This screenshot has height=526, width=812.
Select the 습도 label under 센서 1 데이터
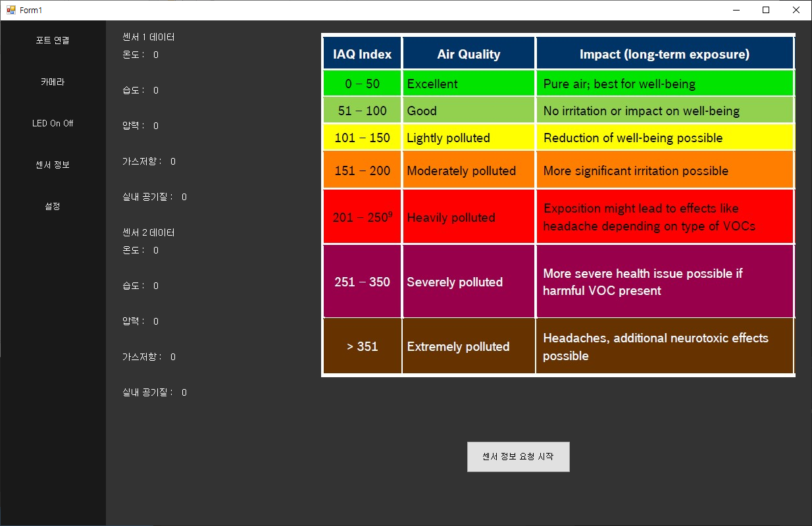pyautogui.click(x=134, y=91)
